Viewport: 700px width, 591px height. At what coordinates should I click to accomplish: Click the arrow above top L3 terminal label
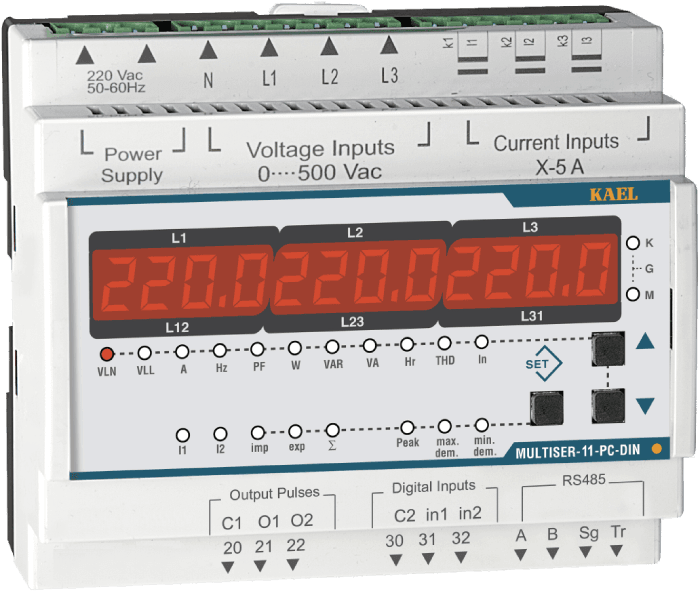pyautogui.click(x=389, y=45)
